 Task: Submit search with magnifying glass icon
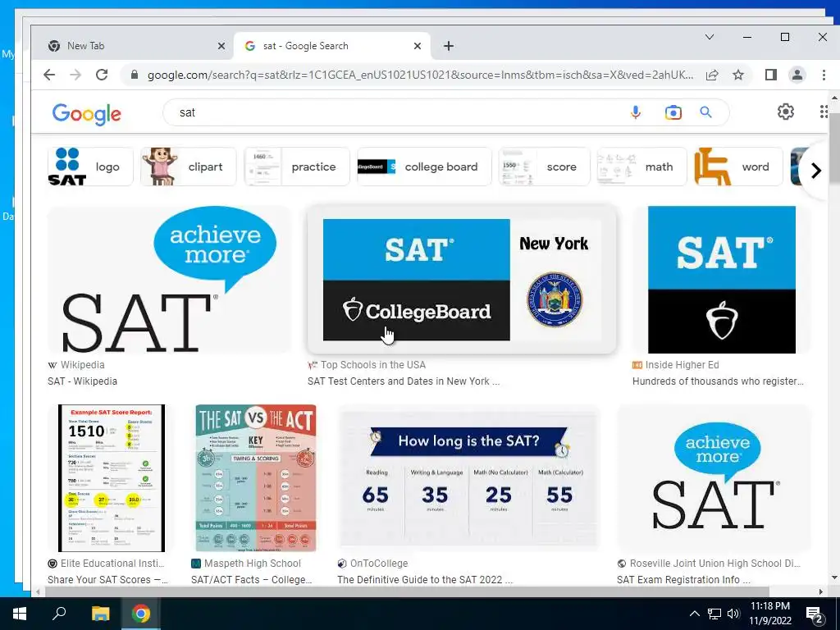705,112
